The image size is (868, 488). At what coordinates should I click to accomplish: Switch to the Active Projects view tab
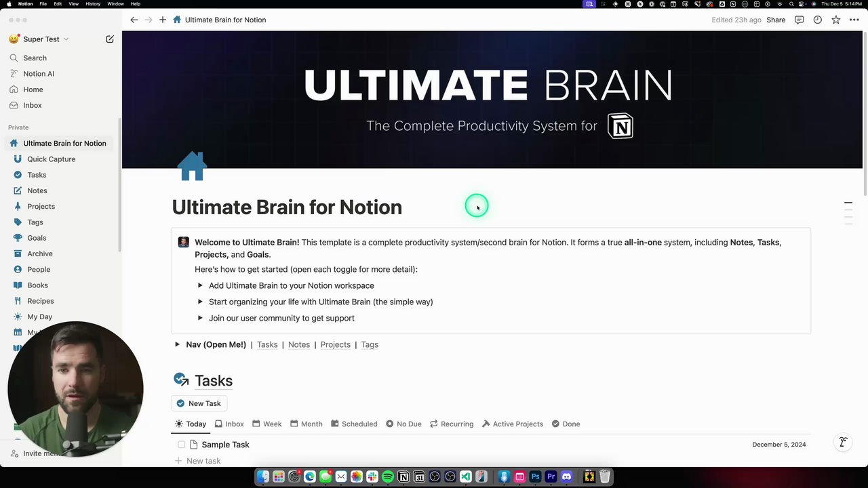click(513, 424)
